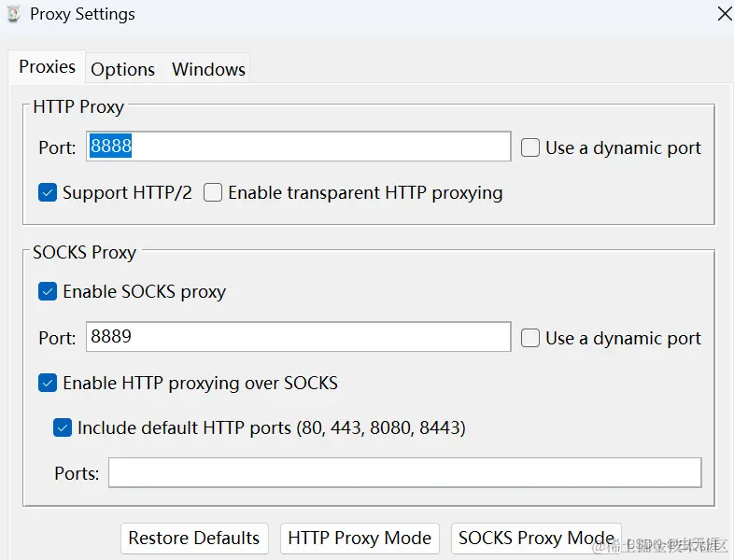
Task: Switch to the Proxies tab
Action: tap(47, 67)
